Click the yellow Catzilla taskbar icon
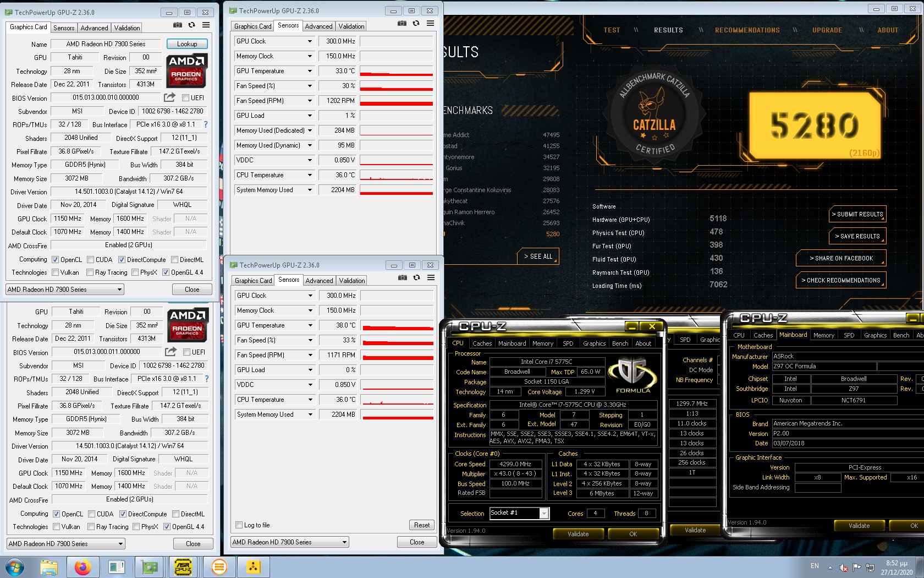924x578 pixels. coord(252,567)
